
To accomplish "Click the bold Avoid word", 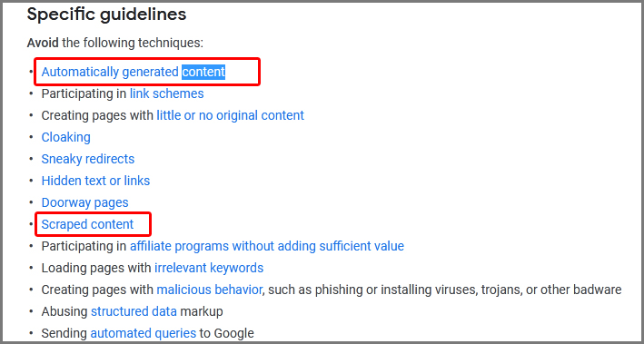I will tap(43, 43).
